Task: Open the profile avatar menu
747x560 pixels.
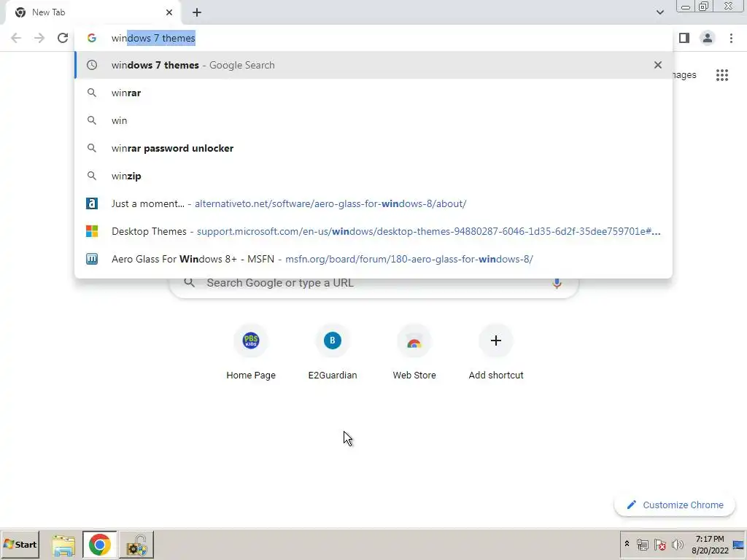Action: tap(708, 38)
